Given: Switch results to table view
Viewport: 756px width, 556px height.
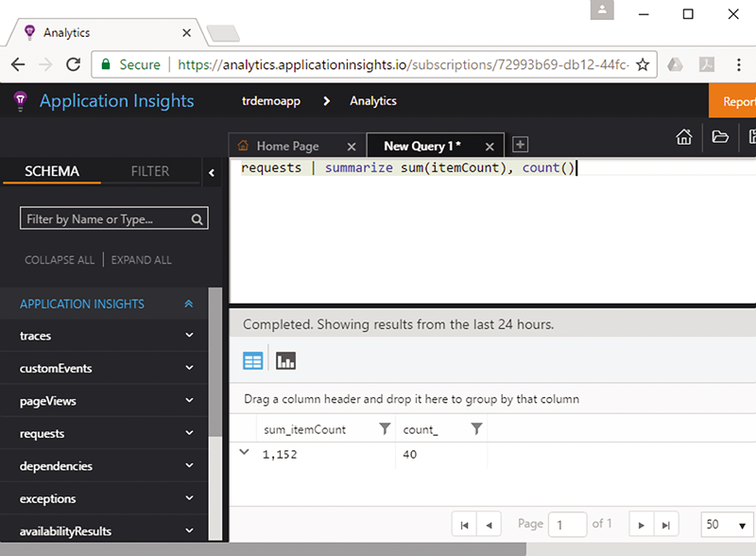Looking at the screenshot, I should coord(252,360).
